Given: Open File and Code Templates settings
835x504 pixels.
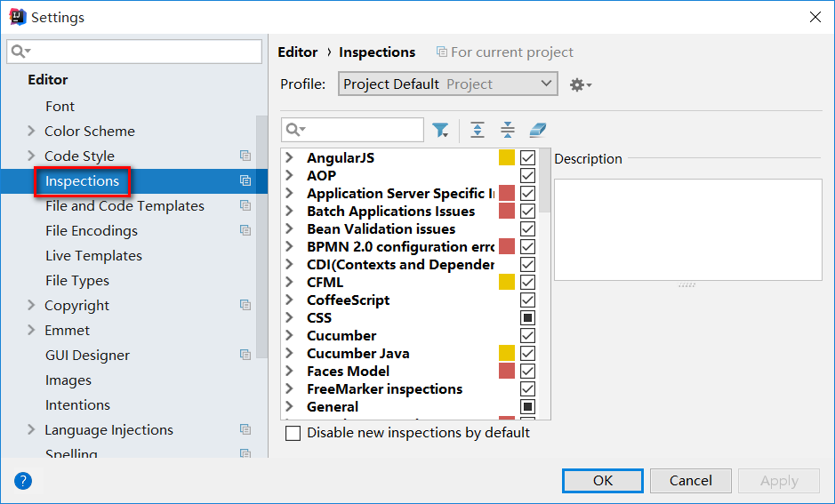Looking at the screenshot, I should pyautogui.click(x=124, y=206).
